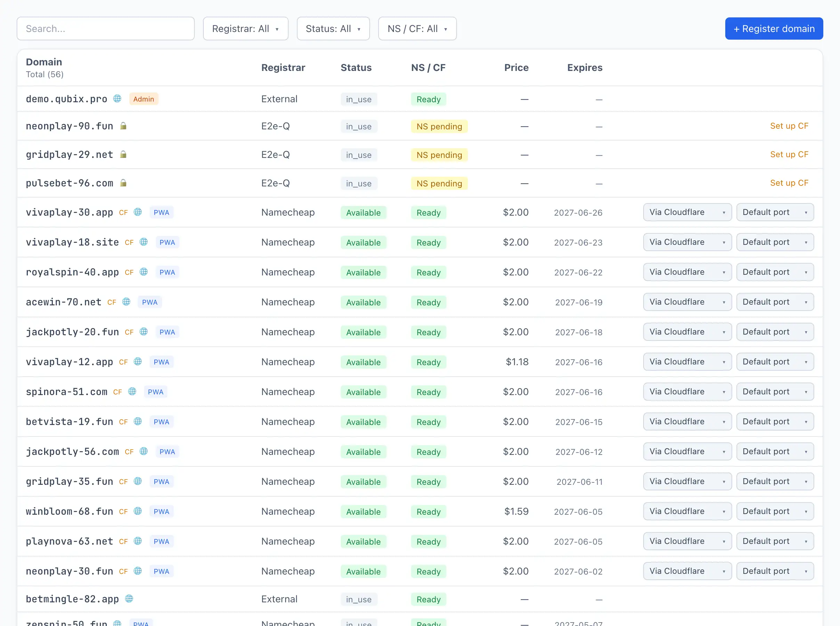
Task: Open the NS / CF: All filter
Action: [x=417, y=29]
